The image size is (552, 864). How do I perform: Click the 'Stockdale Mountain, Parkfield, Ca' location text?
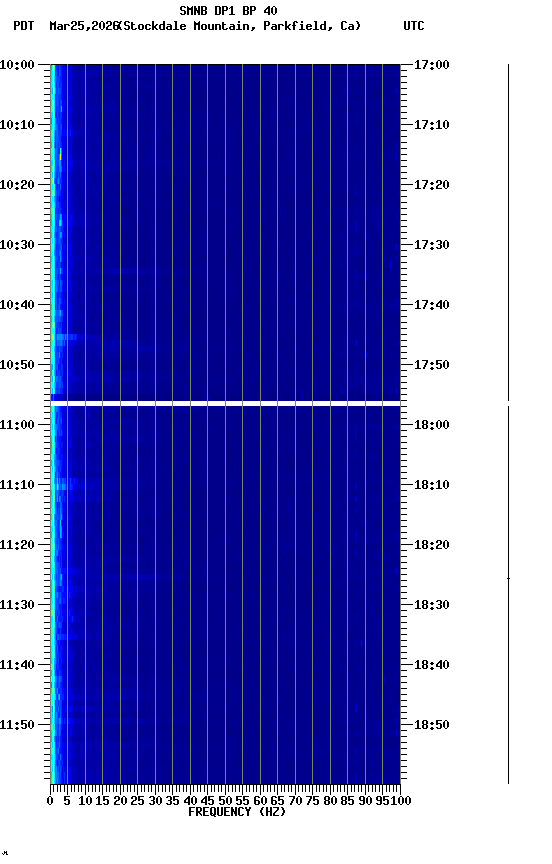240,26
